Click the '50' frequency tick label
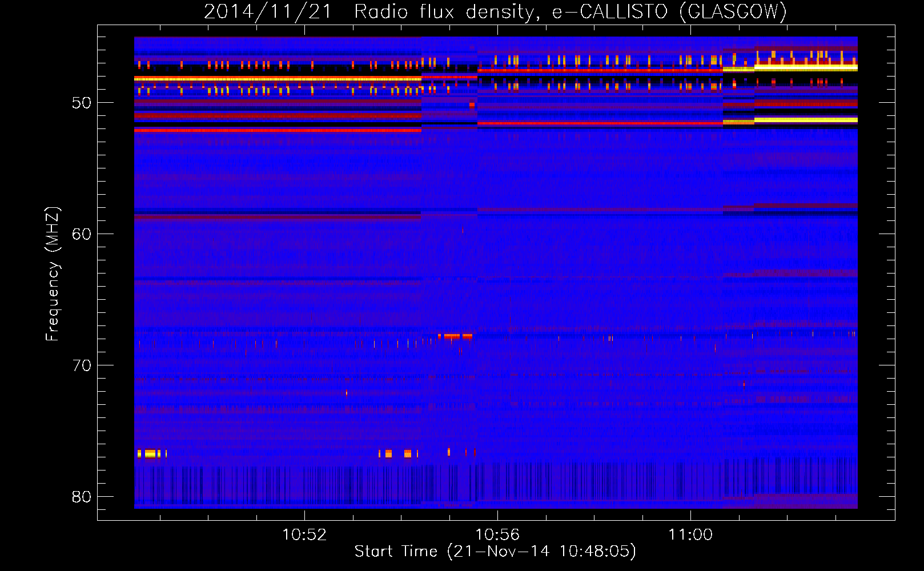 (82, 103)
